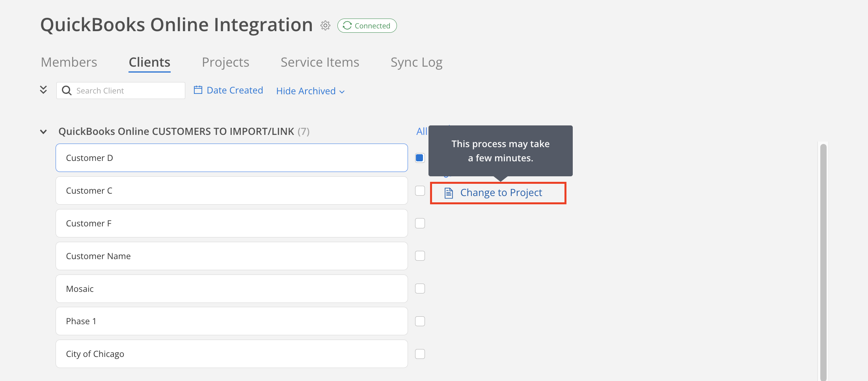The image size is (868, 381).
Task: Click the document icon in Change to Project
Action: pos(449,193)
